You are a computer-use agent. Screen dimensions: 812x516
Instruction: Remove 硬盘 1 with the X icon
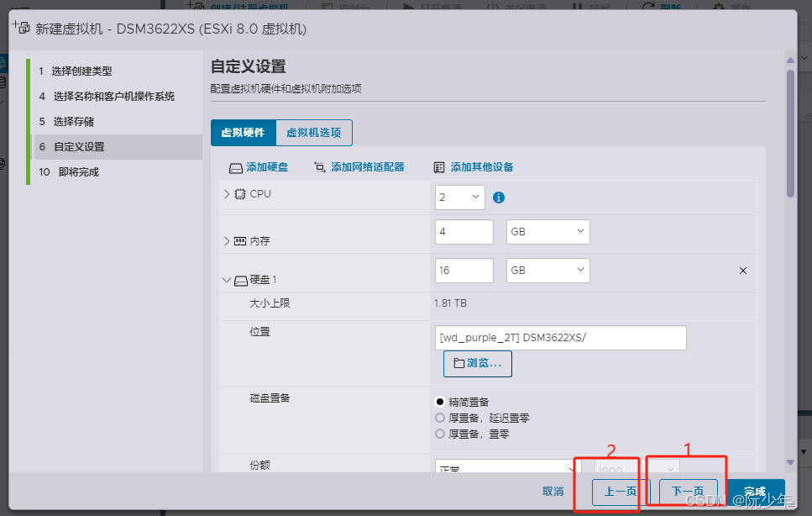[742, 271]
